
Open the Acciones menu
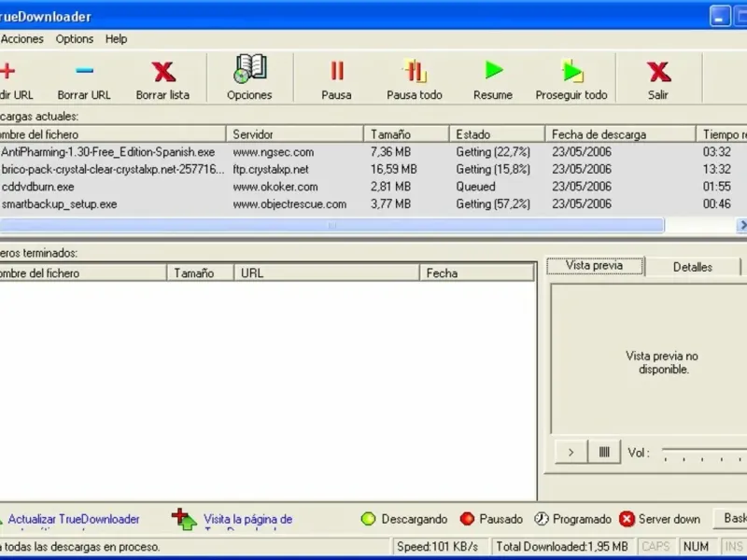[22, 39]
